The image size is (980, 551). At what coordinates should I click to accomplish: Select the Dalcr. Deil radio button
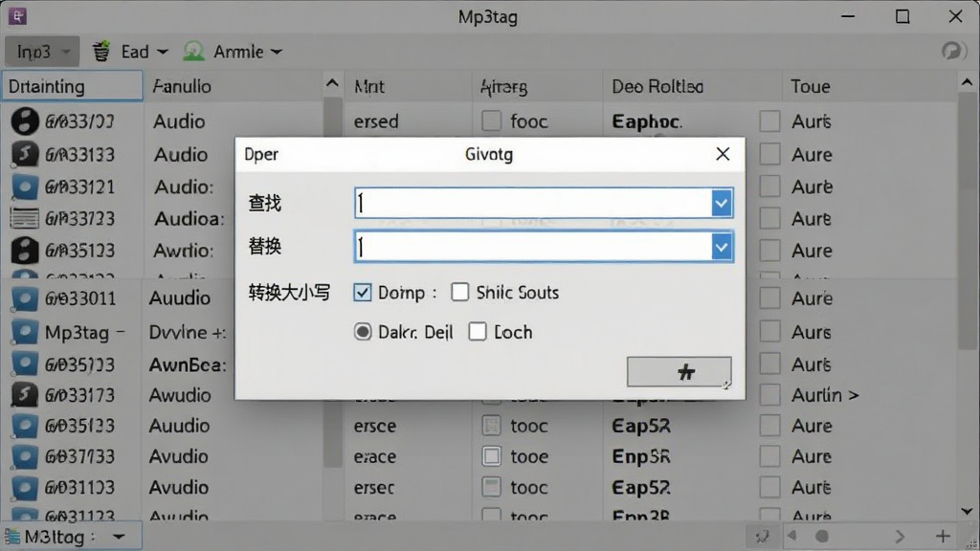(x=363, y=332)
